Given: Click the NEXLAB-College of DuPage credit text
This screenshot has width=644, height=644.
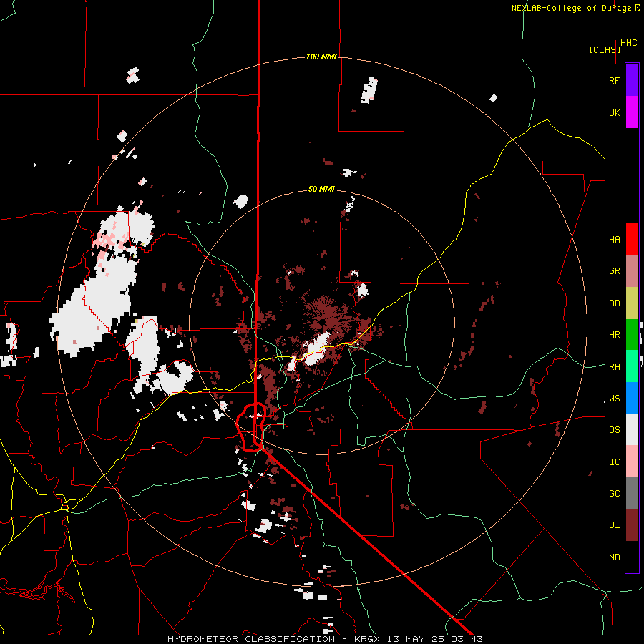Looking at the screenshot, I should coord(571,8).
